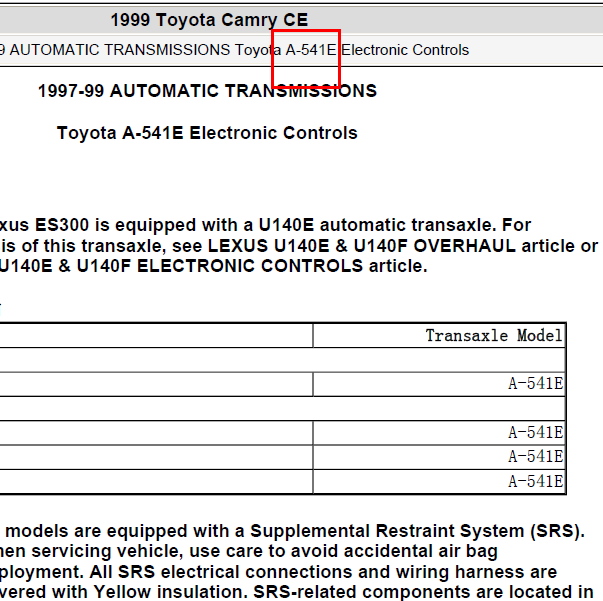
Task: Click the "LEXUS U140E & U140F OVERHAUL" article reference
Action: 361,246
